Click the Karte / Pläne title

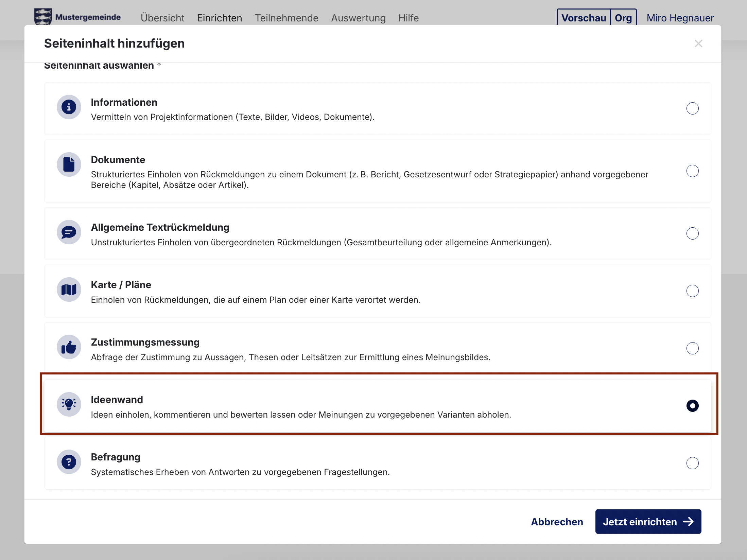click(121, 285)
